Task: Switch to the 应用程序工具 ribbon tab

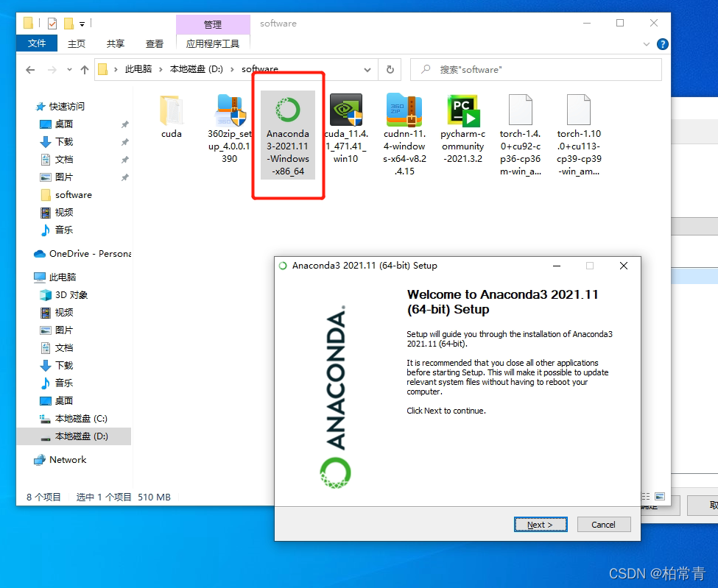Action: point(213,43)
